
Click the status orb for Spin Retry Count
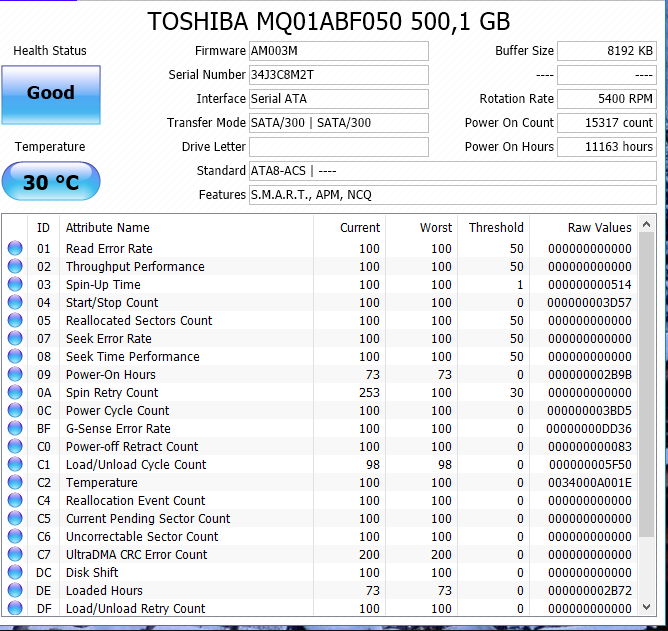15,392
